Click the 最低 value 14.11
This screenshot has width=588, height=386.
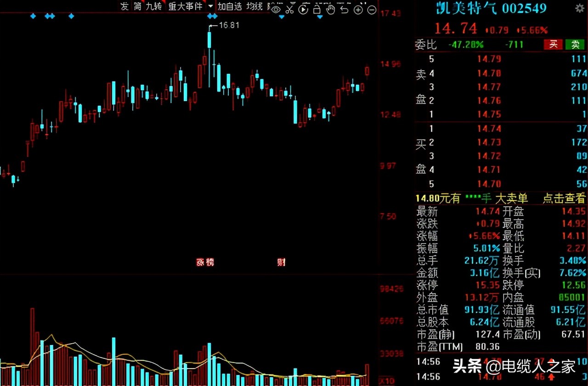point(574,237)
